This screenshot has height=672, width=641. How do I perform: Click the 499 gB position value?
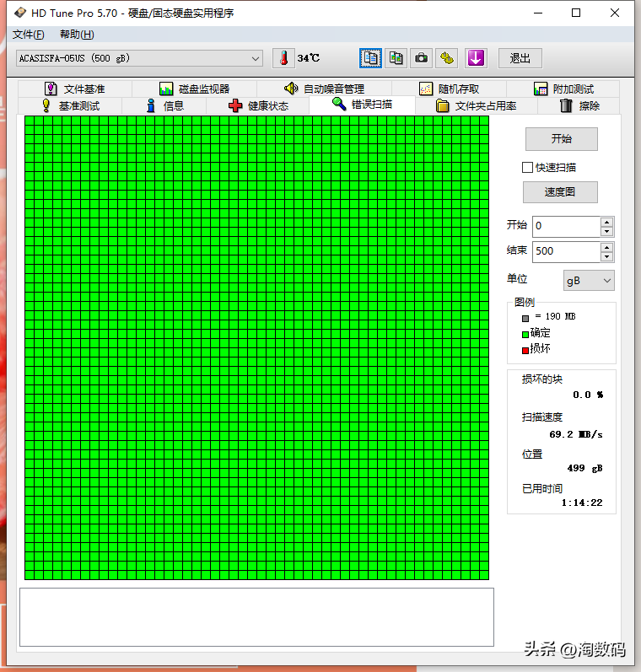584,468
